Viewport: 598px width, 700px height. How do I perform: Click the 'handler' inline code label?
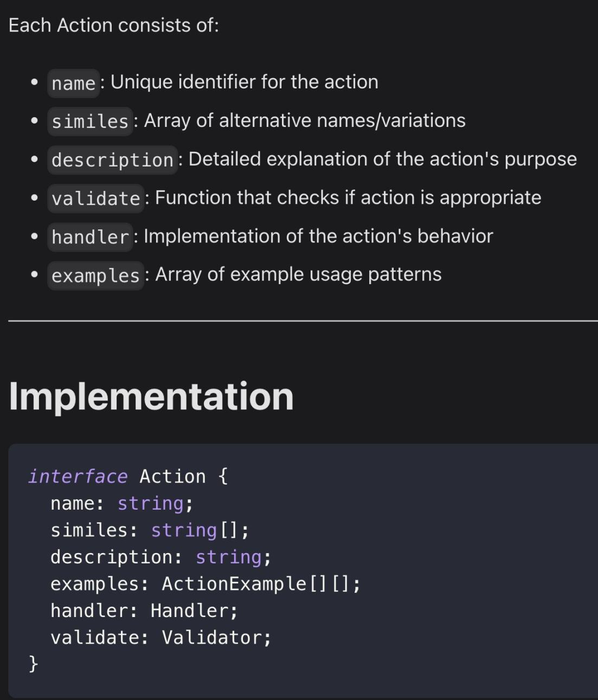90,237
